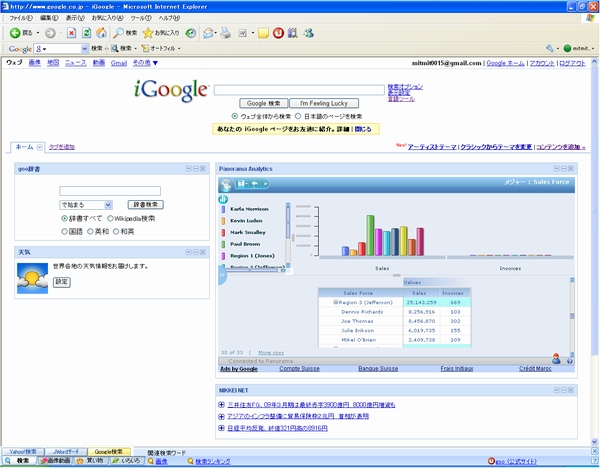The height and width of the screenshot is (468, 600).
Task: Open the Panorama help question icon
Action: 570,361
